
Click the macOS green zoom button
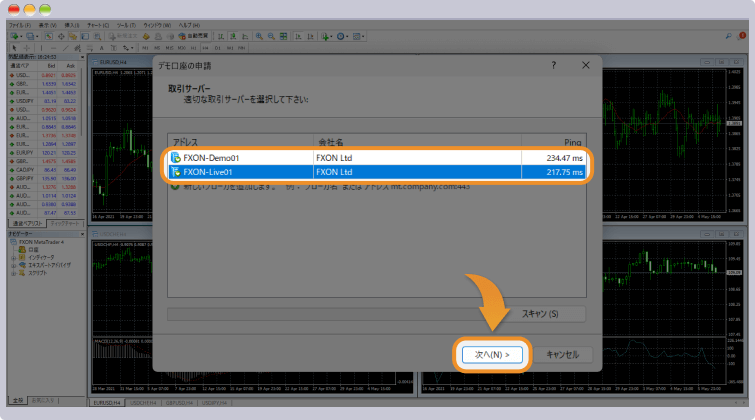[x=45, y=9]
